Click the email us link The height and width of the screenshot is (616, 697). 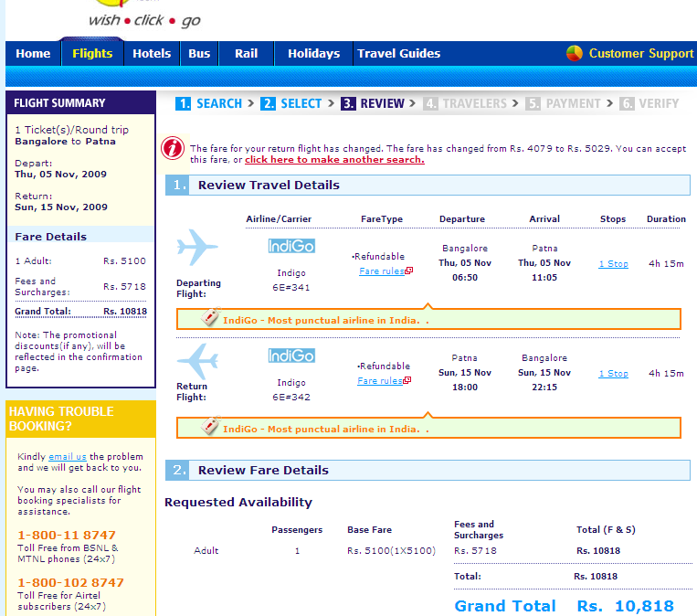68,457
